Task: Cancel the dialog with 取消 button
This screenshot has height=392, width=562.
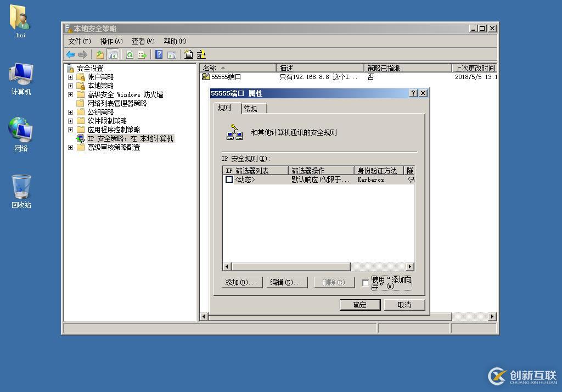Action: click(x=404, y=305)
